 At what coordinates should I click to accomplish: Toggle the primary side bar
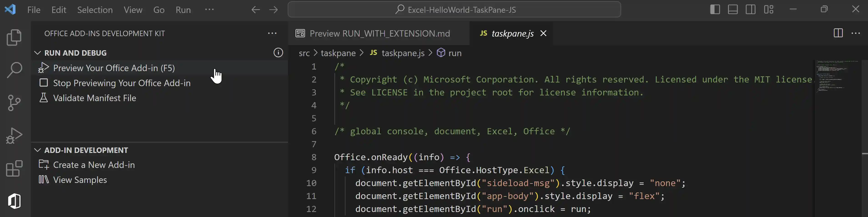point(715,9)
